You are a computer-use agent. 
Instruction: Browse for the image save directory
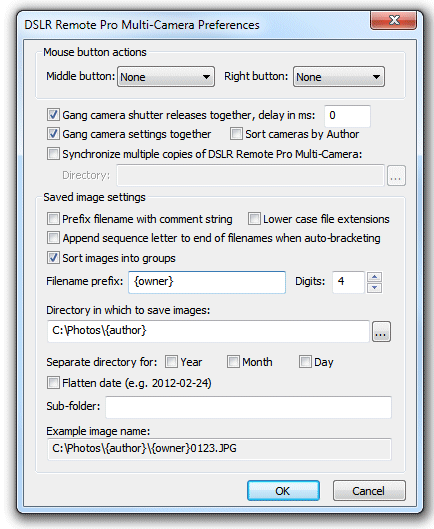click(x=381, y=332)
